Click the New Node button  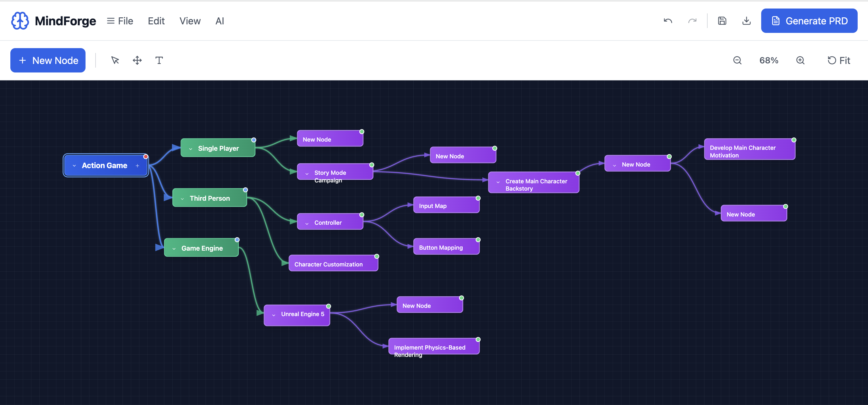point(48,60)
